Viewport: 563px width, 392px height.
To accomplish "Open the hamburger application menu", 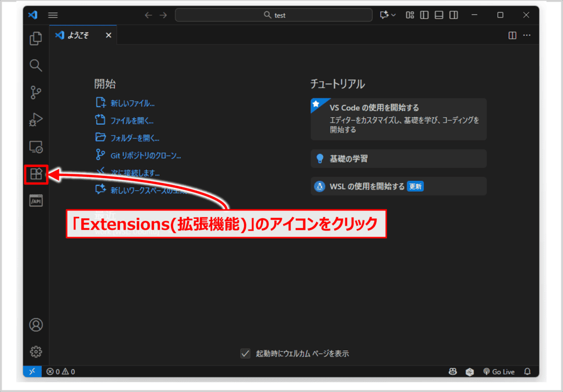I will [53, 15].
